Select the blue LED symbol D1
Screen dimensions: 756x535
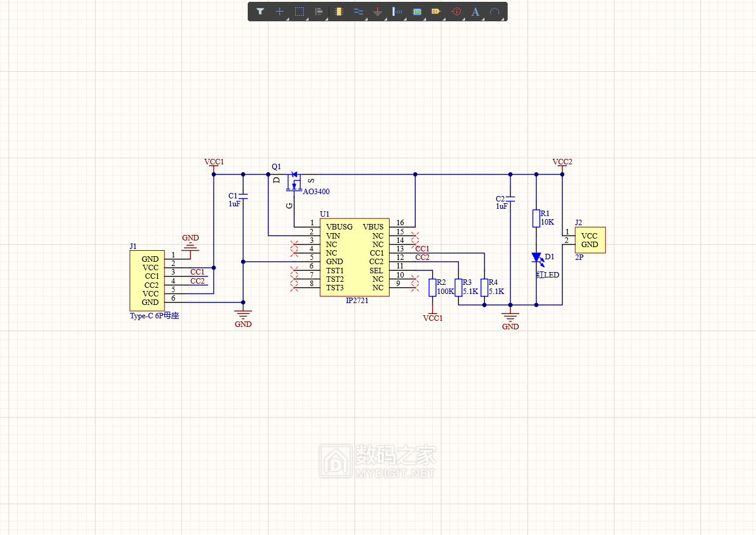point(536,258)
